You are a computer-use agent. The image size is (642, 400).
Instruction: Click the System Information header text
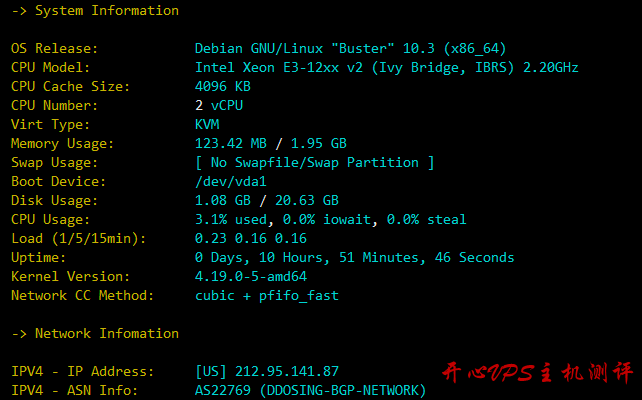(106, 11)
